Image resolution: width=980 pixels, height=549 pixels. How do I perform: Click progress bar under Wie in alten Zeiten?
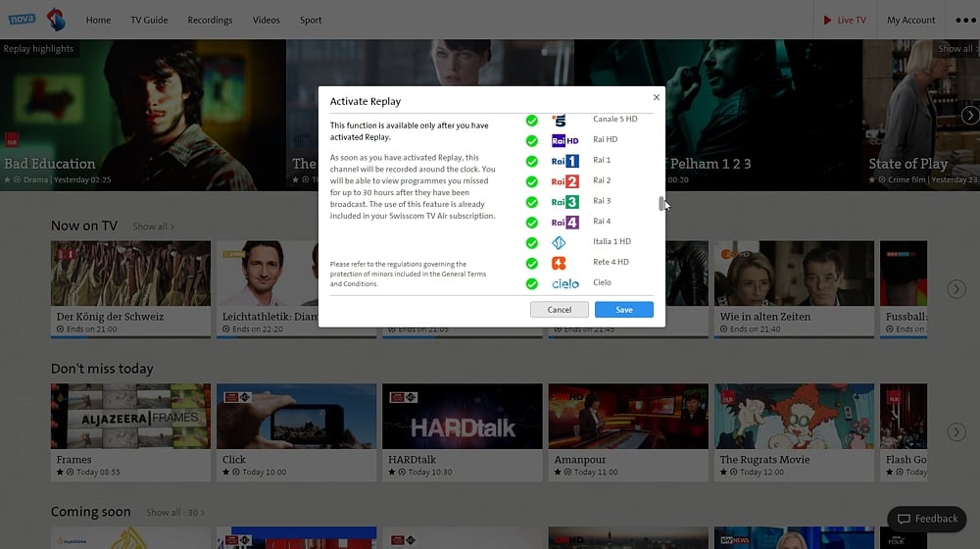point(794,337)
